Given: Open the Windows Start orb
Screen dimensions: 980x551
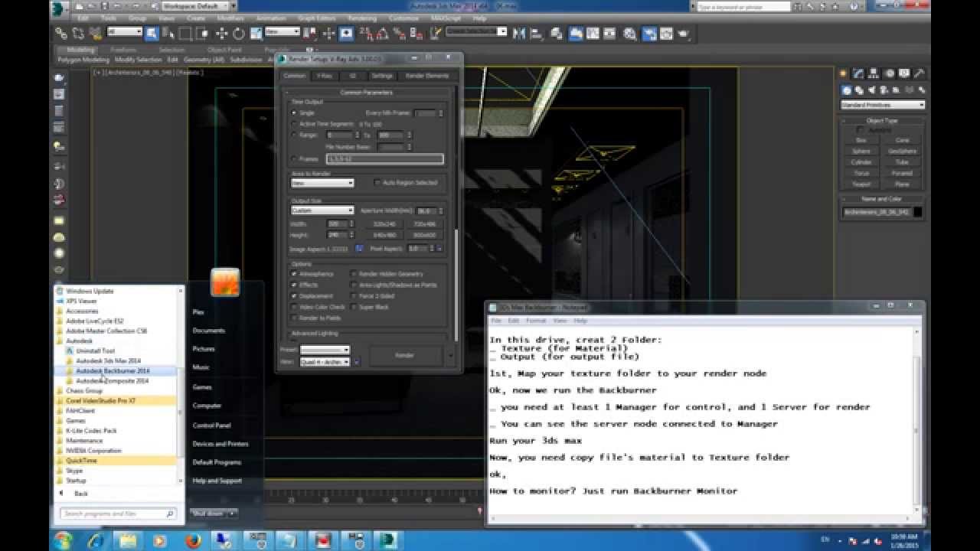Looking at the screenshot, I should (64, 540).
